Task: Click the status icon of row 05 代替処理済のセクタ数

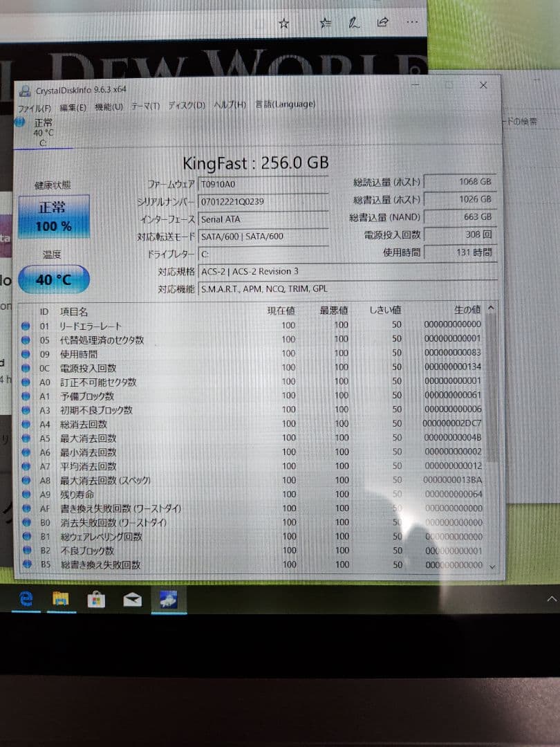Action: (x=26, y=340)
